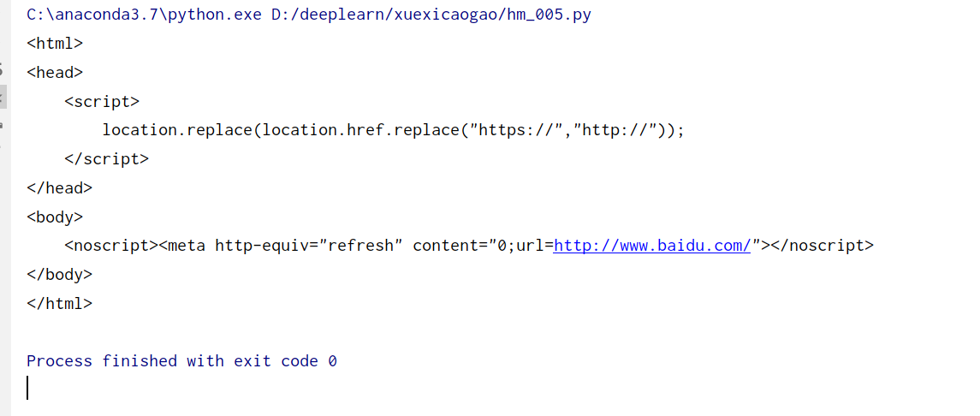Click the closing </body> tag line
This screenshot has width=980, height=416.
click(x=59, y=274)
